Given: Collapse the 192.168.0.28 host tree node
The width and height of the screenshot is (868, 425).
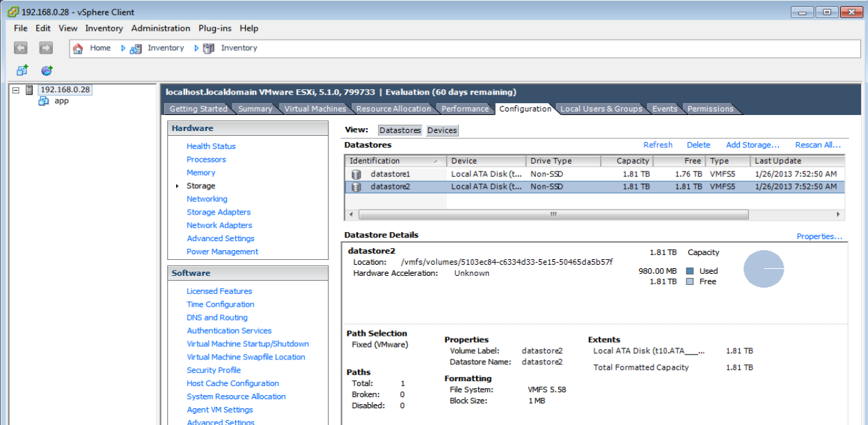Looking at the screenshot, I should (16, 90).
